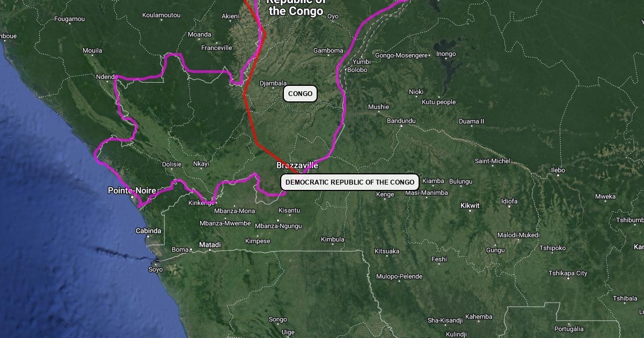The height and width of the screenshot is (338, 644).
Task: Click the Bandundu town marker
Action: [x=401, y=127]
